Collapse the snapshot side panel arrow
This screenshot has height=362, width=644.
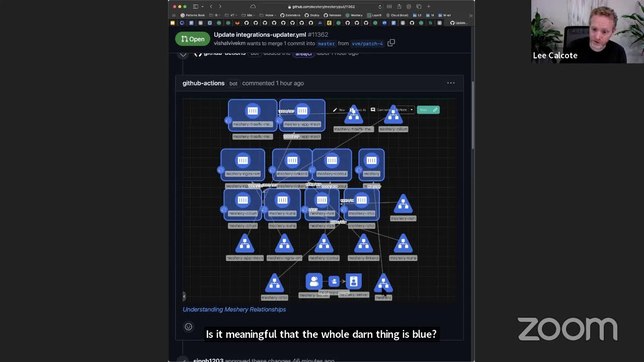click(184, 297)
